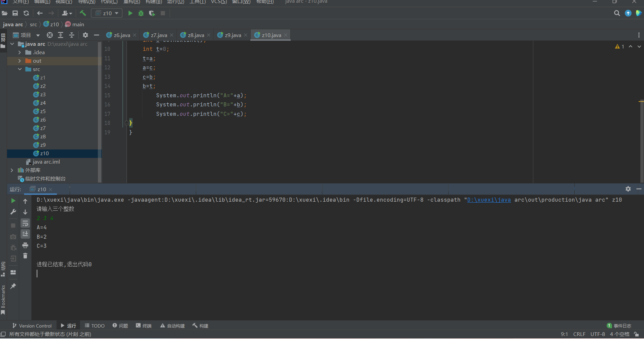Collapse code fold at line 18
644x339 pixels.
(127, 123)
